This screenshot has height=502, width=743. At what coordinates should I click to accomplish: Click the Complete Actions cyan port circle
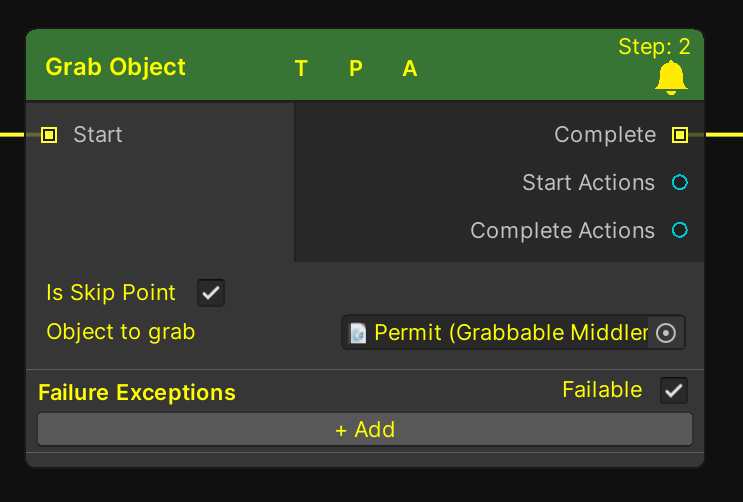(x=680, y=230)
